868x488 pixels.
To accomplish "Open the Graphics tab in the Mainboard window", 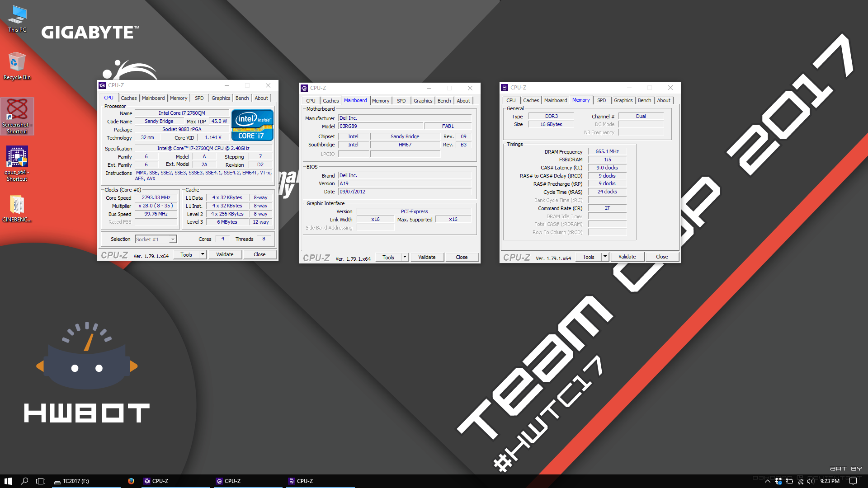I will coord(423,101).
